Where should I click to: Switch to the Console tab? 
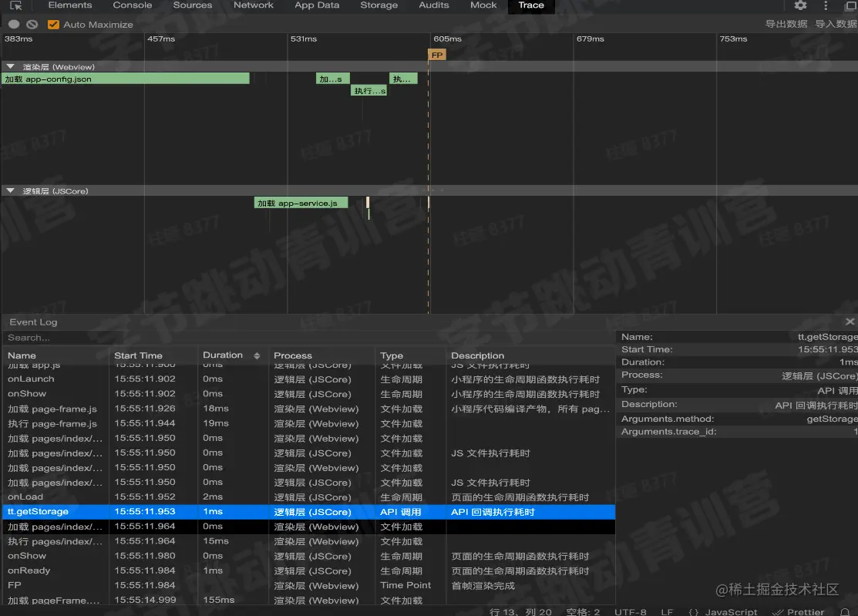coord(133,5)
